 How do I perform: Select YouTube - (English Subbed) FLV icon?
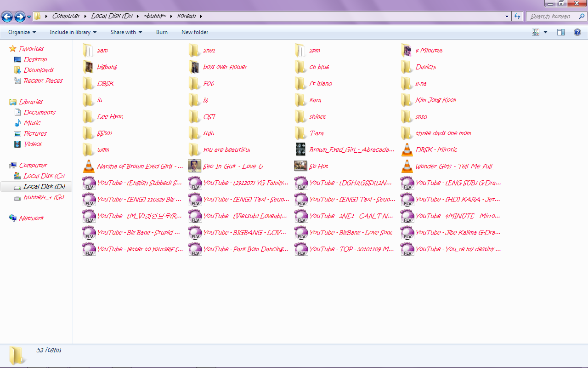(x=89, y=183)
